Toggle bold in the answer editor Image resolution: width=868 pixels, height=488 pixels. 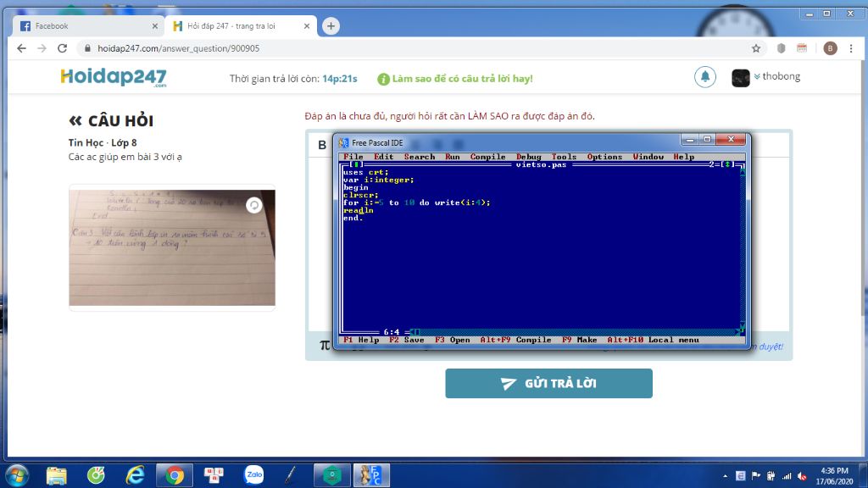coord(322,145)
